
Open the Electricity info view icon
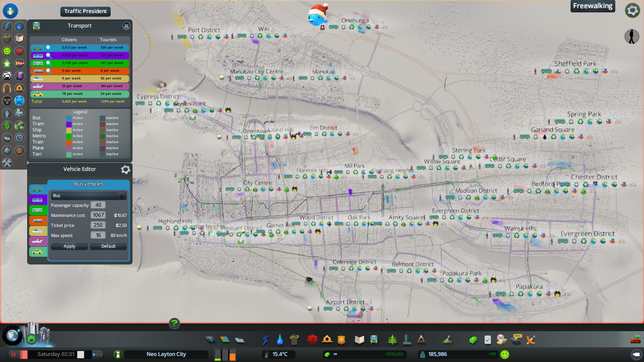tap(7, 26)
